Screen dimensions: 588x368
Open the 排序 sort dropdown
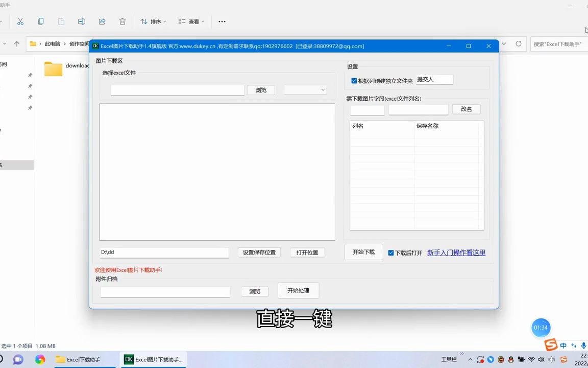153,21
